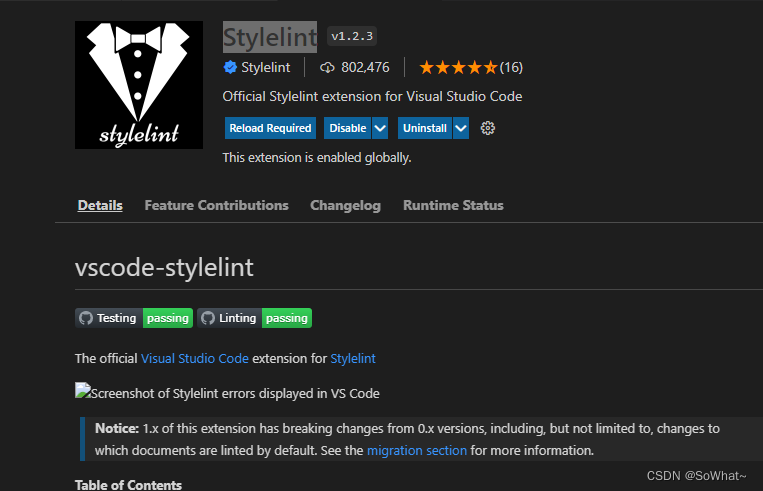This screenshot has height=491, width=763.
Task: Click the 802,476 install count
Action: click(x=365, y=67)
